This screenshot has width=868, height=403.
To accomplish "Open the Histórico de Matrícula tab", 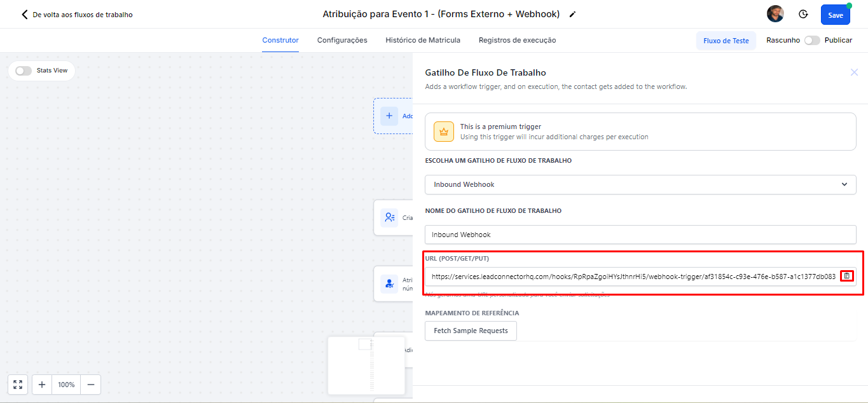I will click(423, 40).
